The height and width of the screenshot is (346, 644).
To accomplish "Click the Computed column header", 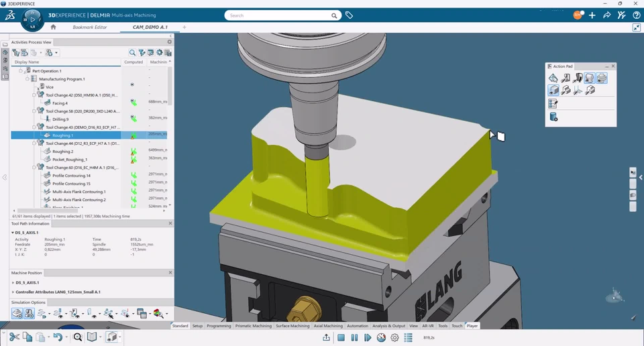I will pos(133,62).
